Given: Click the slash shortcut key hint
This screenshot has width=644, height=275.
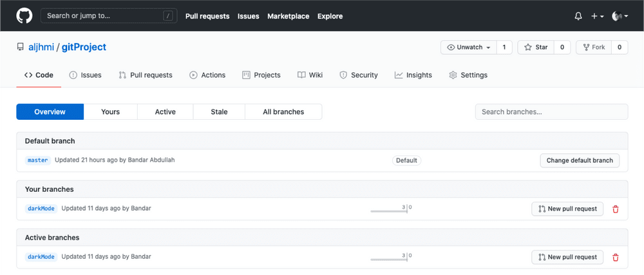Looking at the screenshot, I should (168, 16).
